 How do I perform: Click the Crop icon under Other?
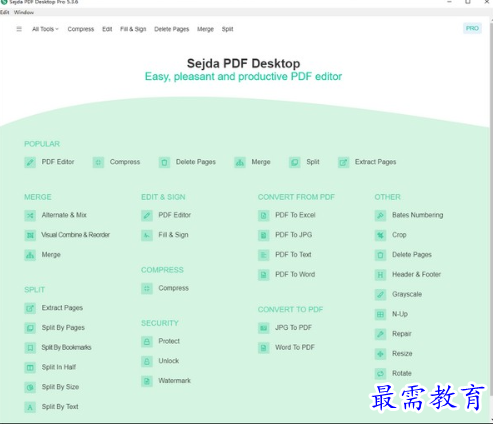(380, 235)
